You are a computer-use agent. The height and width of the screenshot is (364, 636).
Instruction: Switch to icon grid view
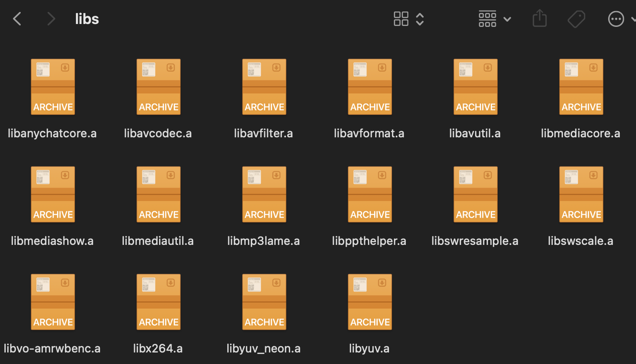tap(401, 19)
